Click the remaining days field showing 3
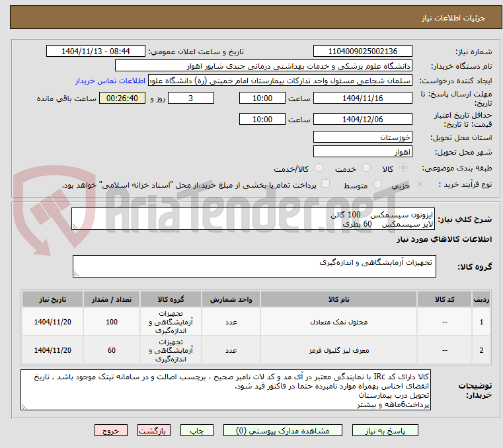The image size is (503, 448). pos(191,98)
